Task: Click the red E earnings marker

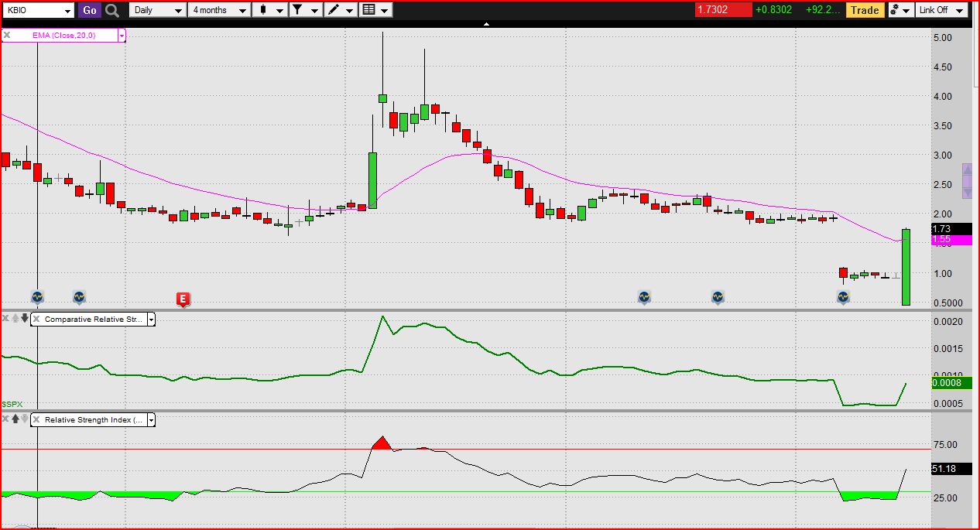Action: [183, 299]
